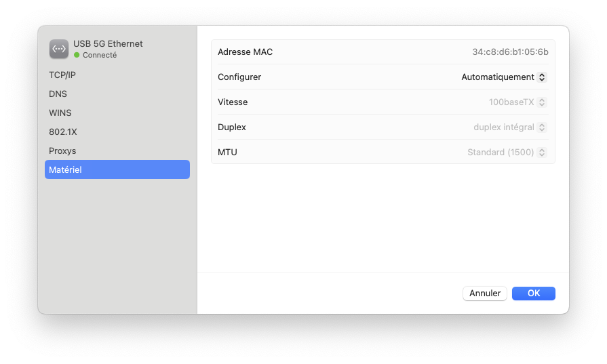Click the green connection status dot
This screenshot has height=364, width=607.
click(77, 55)
